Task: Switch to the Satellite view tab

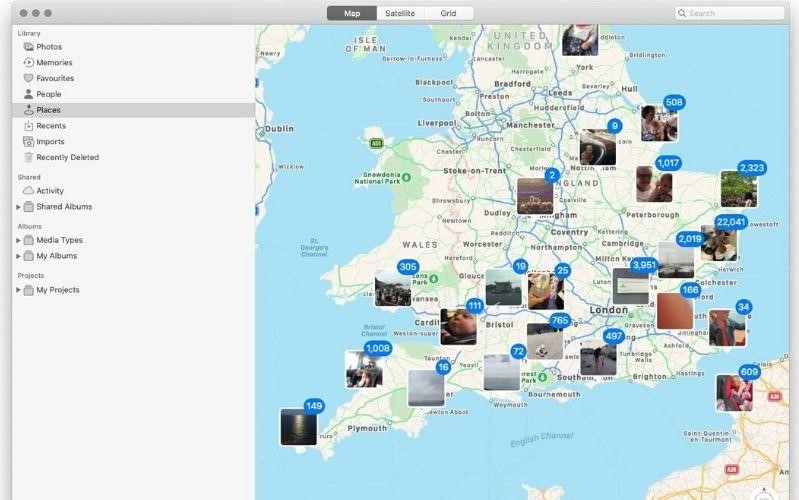Action: (400, 13)
